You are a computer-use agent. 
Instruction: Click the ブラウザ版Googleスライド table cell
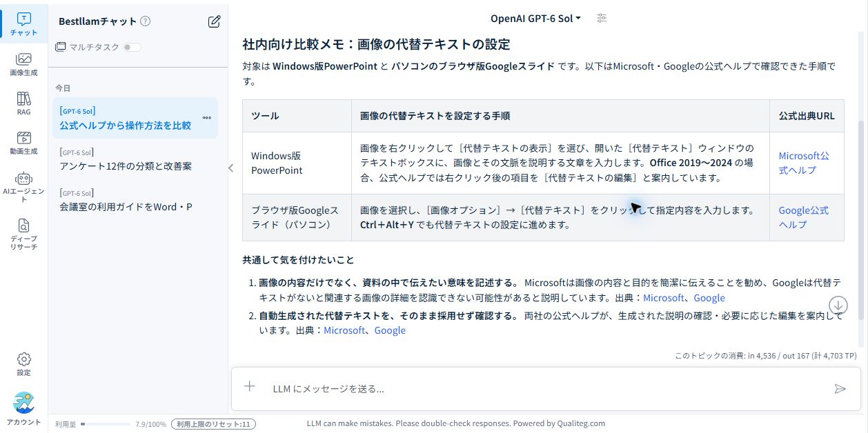[x=297, y=217]
